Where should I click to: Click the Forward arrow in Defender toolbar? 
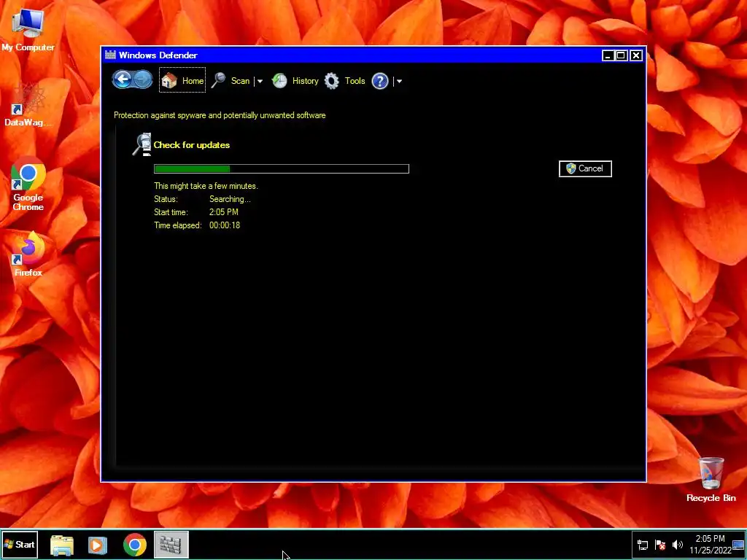click(143, 79)
